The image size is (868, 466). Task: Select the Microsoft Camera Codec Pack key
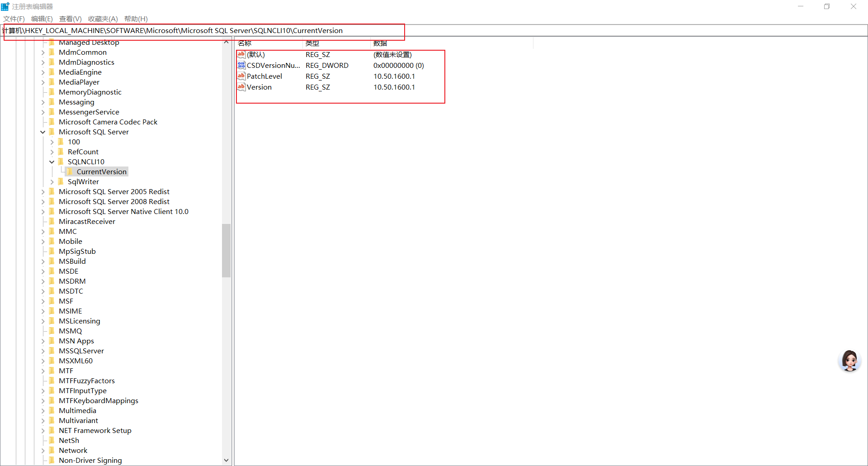[x=108, y=122]
